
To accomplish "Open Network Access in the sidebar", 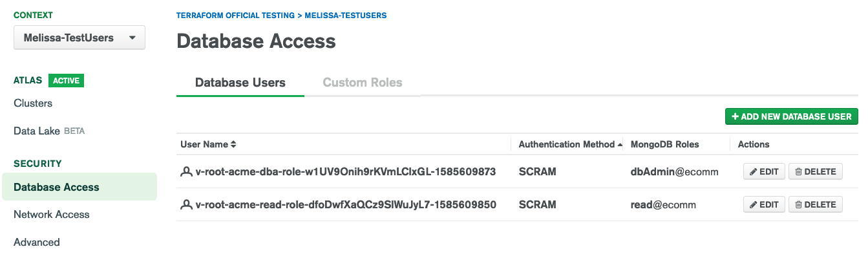I will point(52,214).
